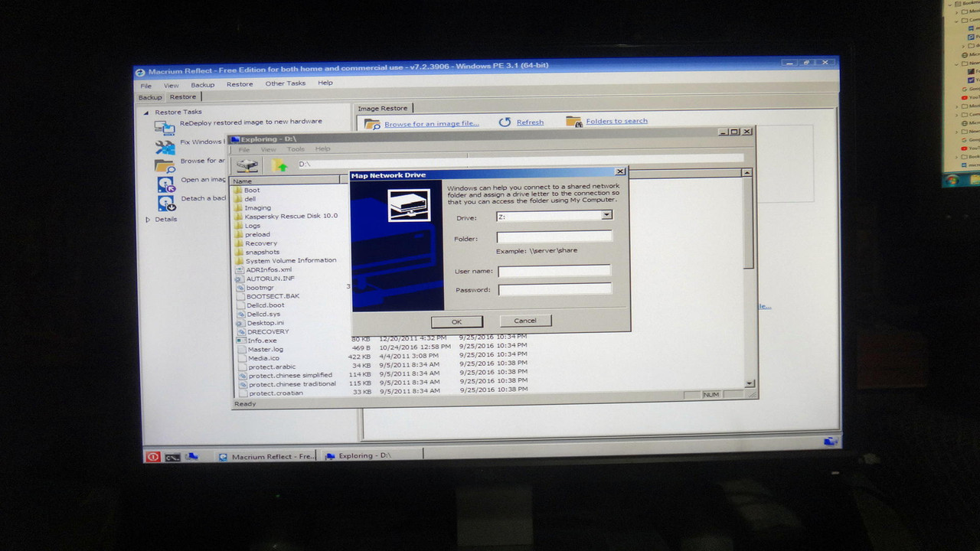Select the Dellcd.sys file
The height and width of the screenshot is (551, 980).
(263, 314)
